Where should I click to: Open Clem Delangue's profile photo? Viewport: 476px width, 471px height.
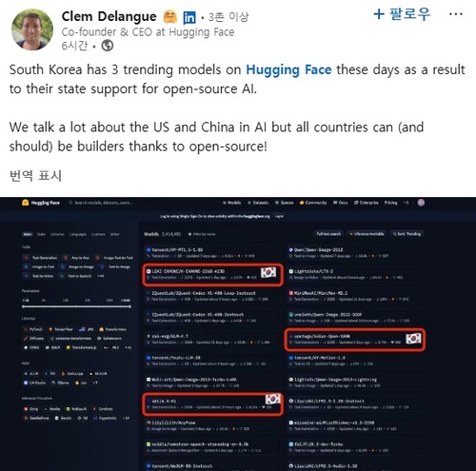(32, 29)
